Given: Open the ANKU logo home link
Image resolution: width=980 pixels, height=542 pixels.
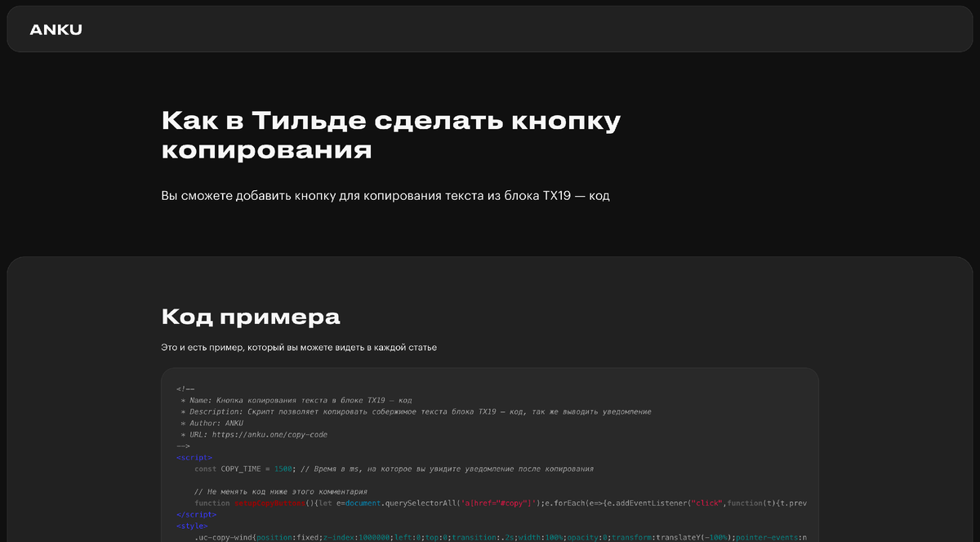Looking at the screenshot, I should (x=56, y=30).
